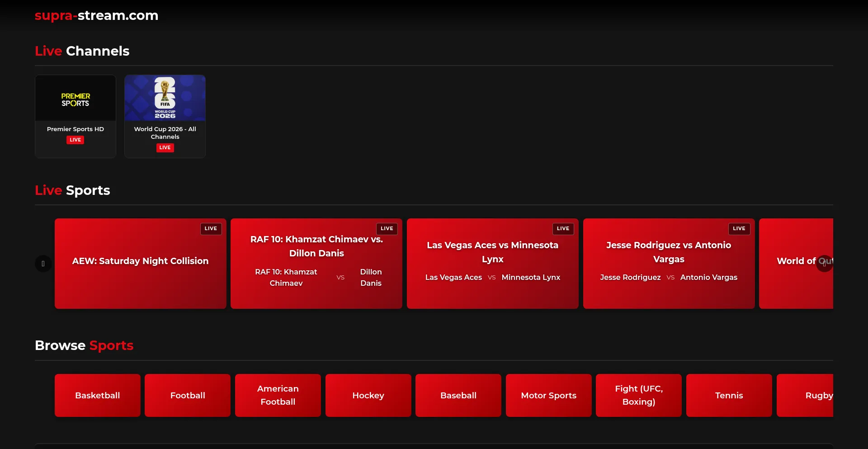The height and width of the screenshot is (449, 868).
Task: Click the World Cup 2026 - All Channels title
Action: pos(165,133)
